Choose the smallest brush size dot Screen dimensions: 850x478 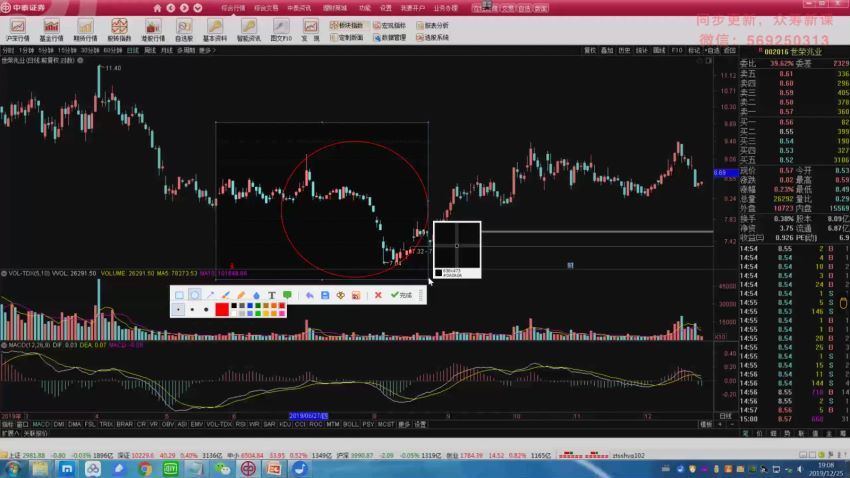(x=178, y=309)
